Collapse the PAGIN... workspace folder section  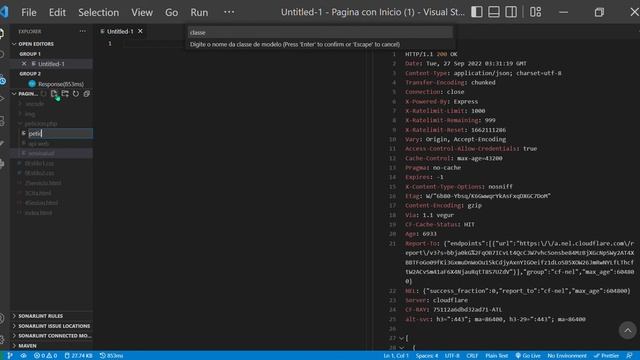point(24,94)
